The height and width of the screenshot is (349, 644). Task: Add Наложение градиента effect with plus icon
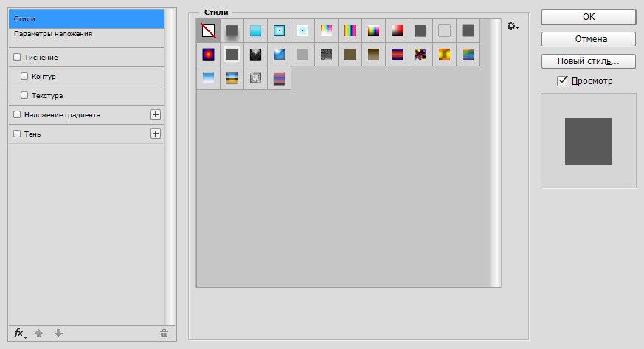(155, 114)
